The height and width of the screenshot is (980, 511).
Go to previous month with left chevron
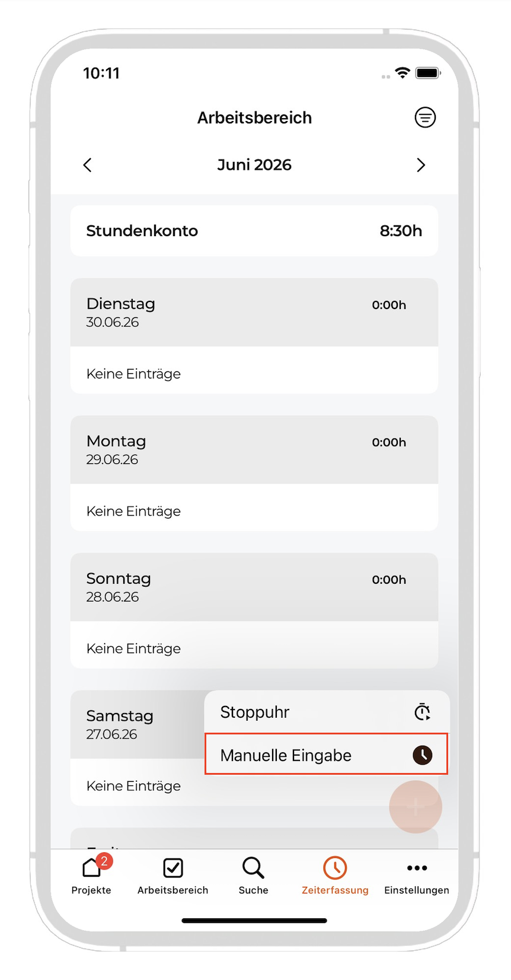point(88,165)
